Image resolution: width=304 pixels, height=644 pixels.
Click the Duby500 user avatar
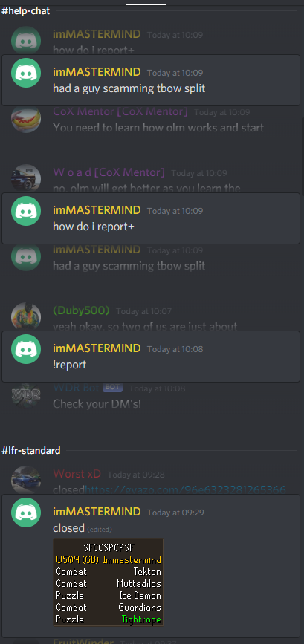[x=26, y=316]
